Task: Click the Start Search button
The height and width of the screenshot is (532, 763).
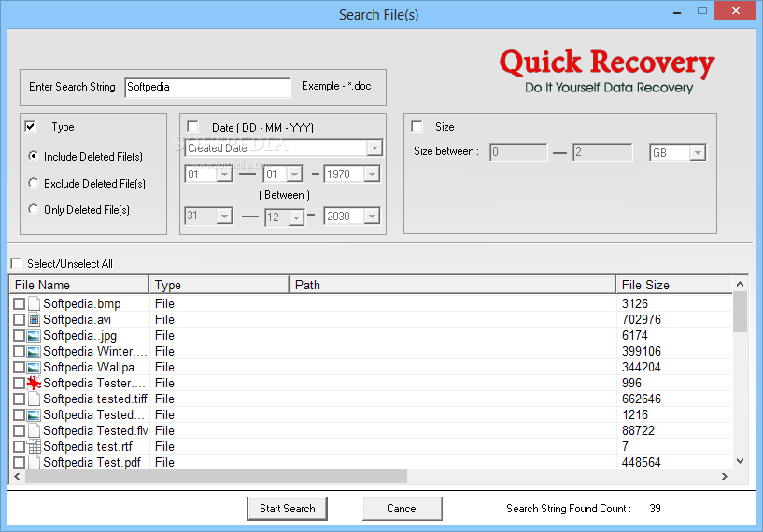Action: (x=287, y=508)
